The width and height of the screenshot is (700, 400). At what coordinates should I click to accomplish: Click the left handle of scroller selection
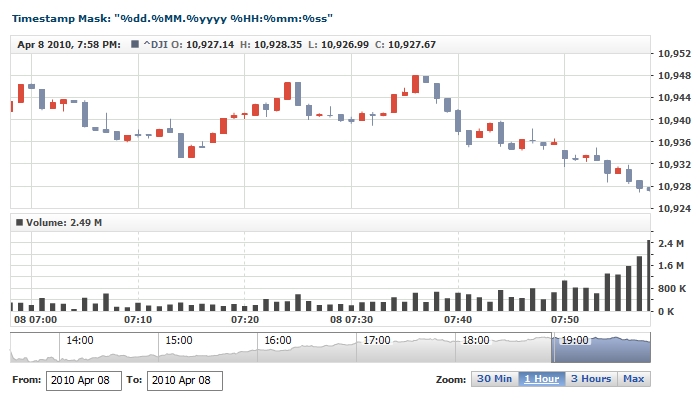point(552,349)
